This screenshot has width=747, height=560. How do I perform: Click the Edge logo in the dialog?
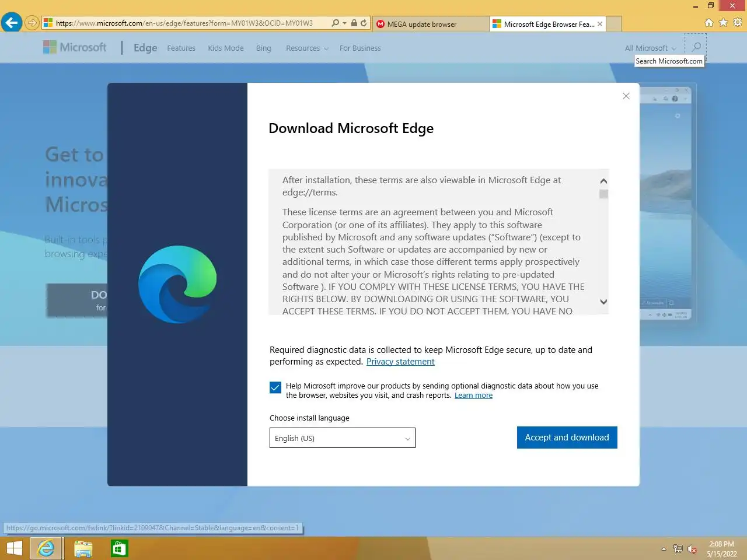click(177, 285)
